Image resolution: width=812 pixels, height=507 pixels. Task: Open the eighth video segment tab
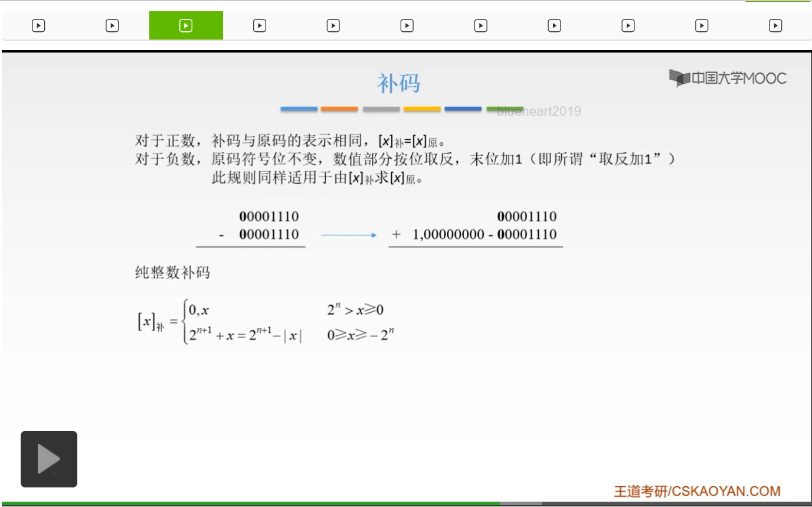[x=555, y=26]
